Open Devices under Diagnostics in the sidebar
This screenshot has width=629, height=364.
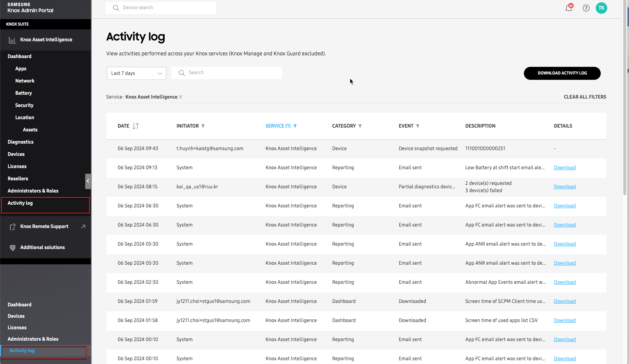click(x=16, y=154)
